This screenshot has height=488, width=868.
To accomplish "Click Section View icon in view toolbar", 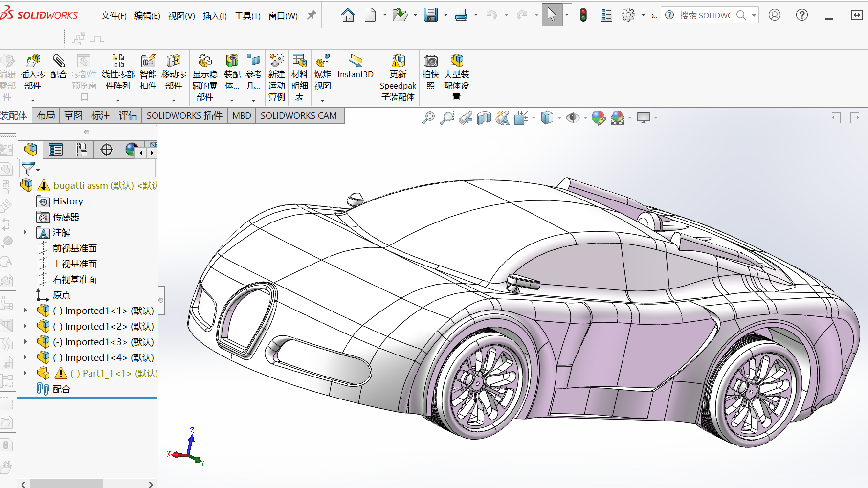I will click(484, 118).
